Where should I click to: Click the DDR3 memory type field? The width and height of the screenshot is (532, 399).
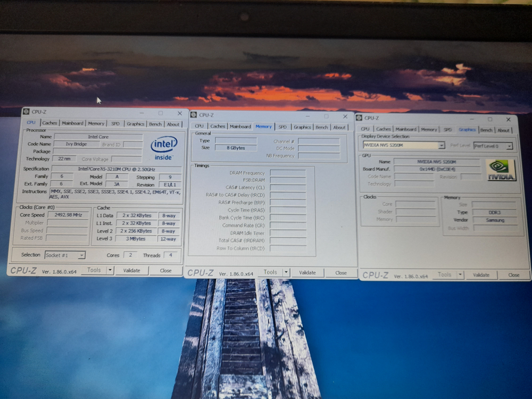(x=495, y=212)
